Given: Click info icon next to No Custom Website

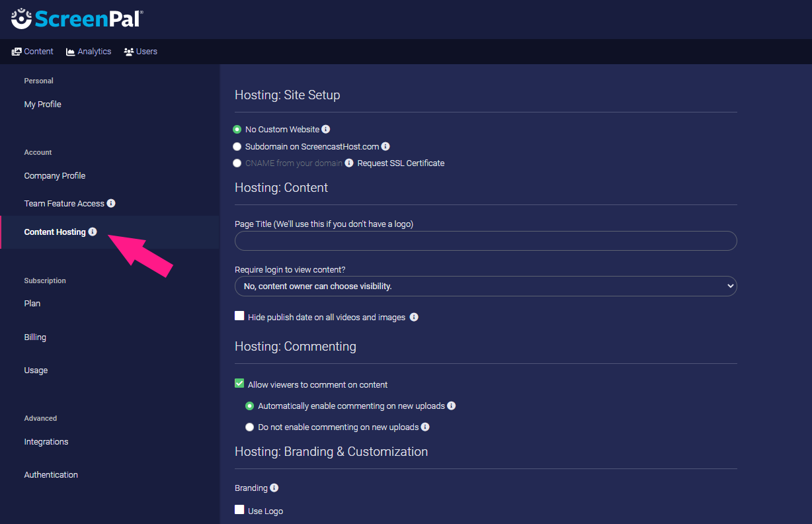Looking at the screenshot, I should [x=326, y=129].
